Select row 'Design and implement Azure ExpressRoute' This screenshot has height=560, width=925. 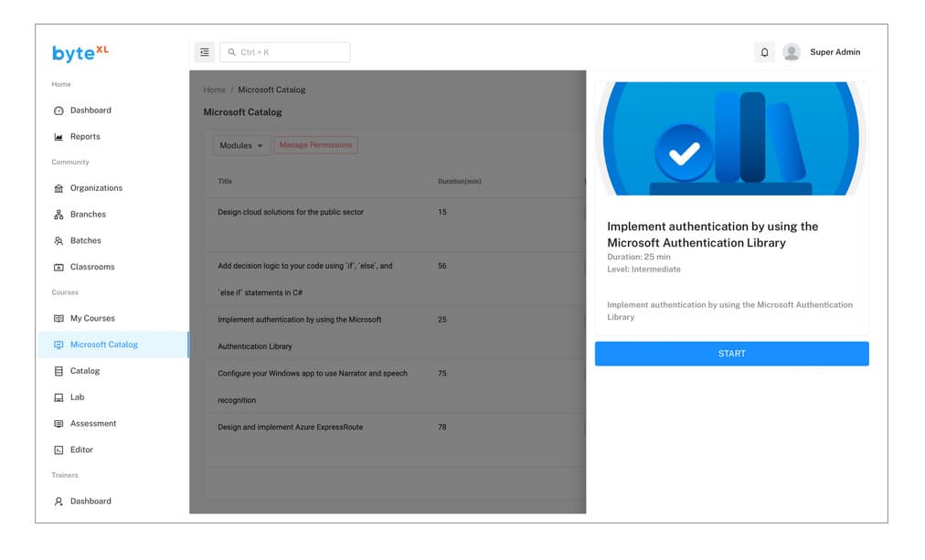[x=395, y=439]
